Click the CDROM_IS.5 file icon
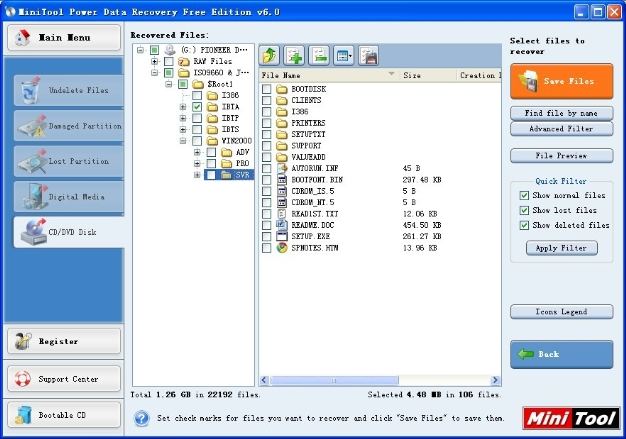The height and width of the screenshot is (439, 626). point(282,191)
